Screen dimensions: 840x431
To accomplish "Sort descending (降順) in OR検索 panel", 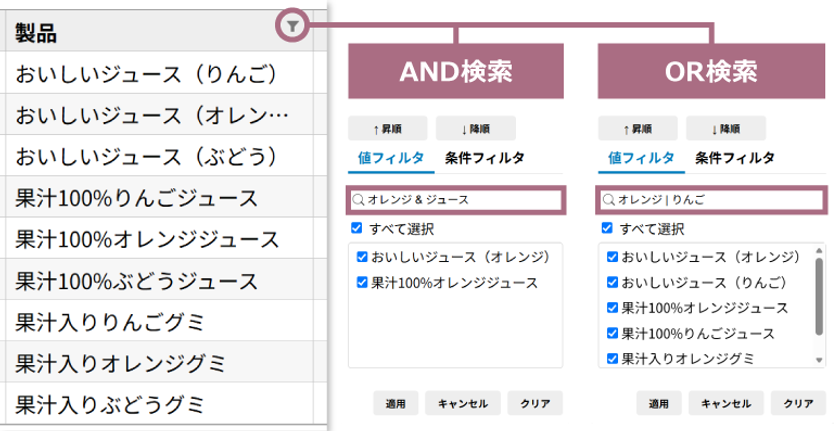I will 726,128.
